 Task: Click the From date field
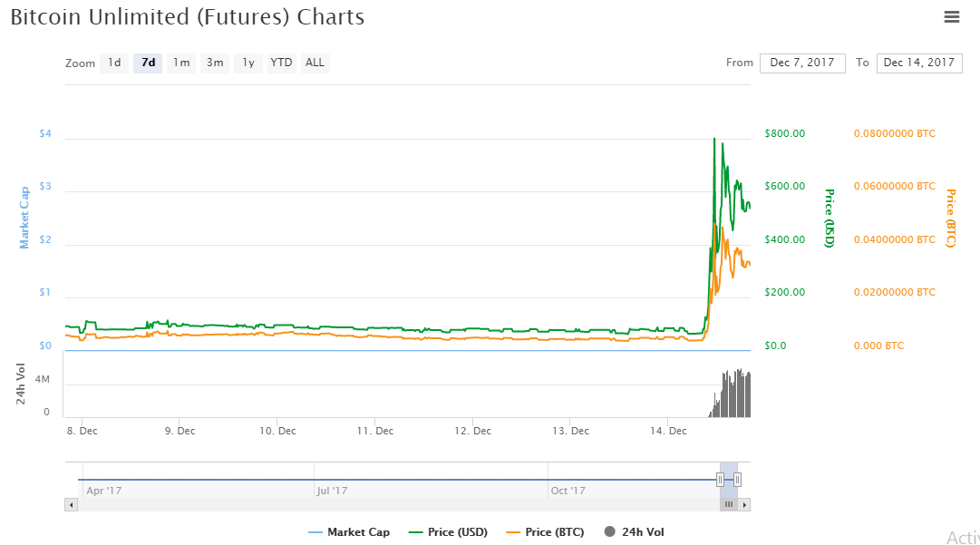point(802,63)
